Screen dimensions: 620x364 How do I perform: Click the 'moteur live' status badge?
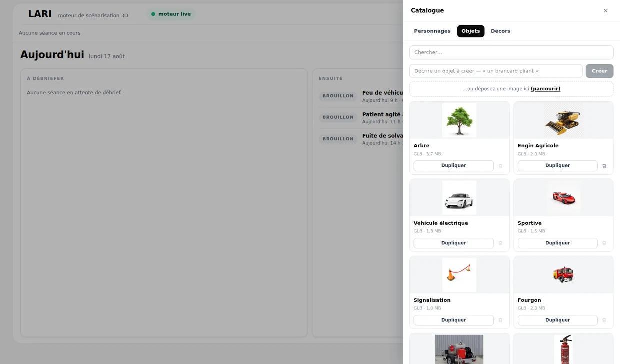point(171,14)
